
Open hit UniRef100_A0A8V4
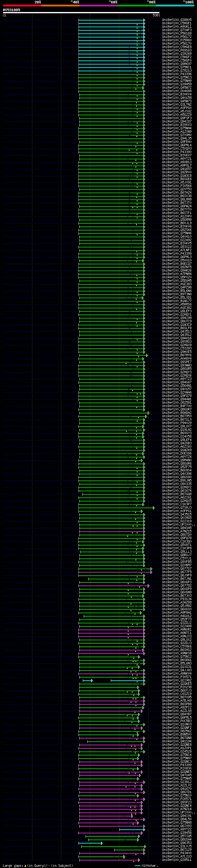pos(177,358)
